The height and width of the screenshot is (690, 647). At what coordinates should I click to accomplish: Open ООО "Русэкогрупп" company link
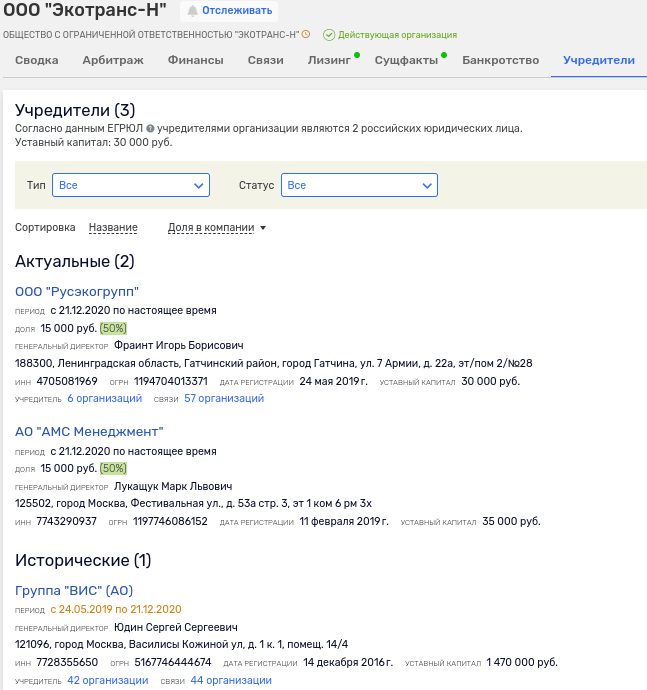pos(77,292)
